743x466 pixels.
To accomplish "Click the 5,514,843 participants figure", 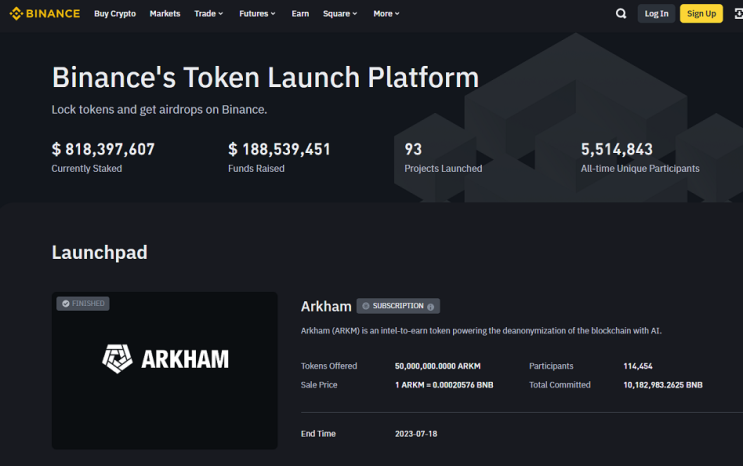I will coord(616,149).
